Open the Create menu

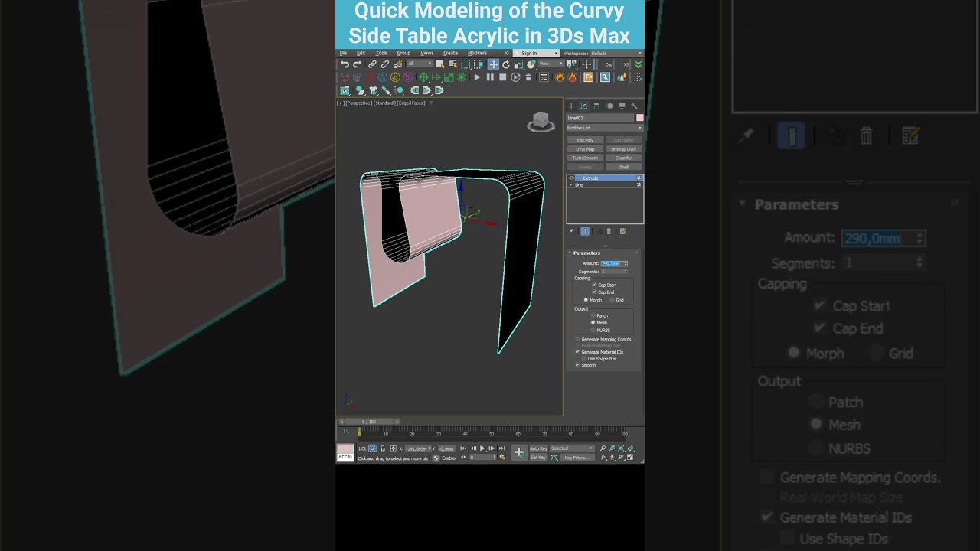coord(450,53)
